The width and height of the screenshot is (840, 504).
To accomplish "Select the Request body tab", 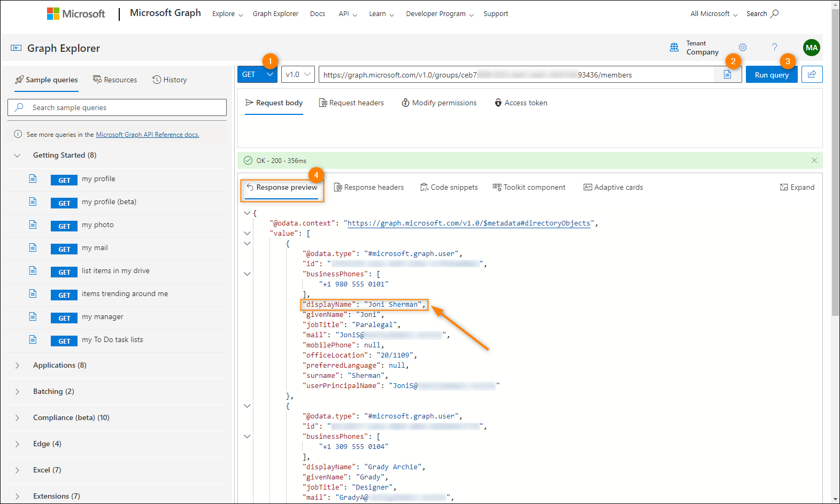I will (274, 103).
